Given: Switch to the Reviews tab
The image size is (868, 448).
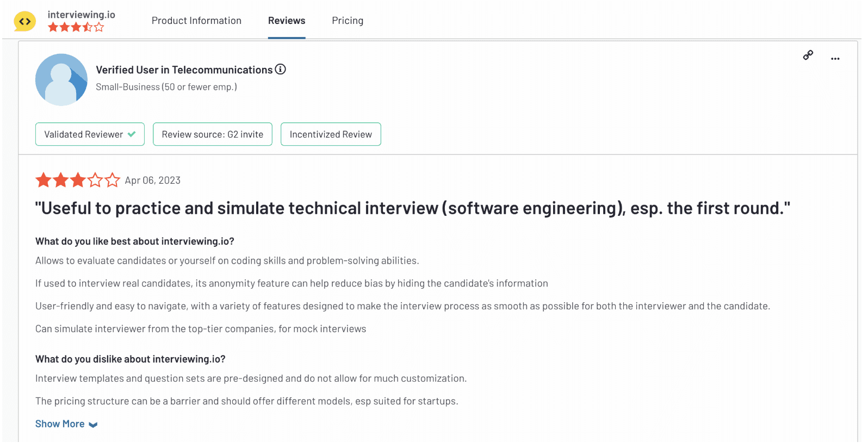Looking at the screenshot, I should pos(287,21).
